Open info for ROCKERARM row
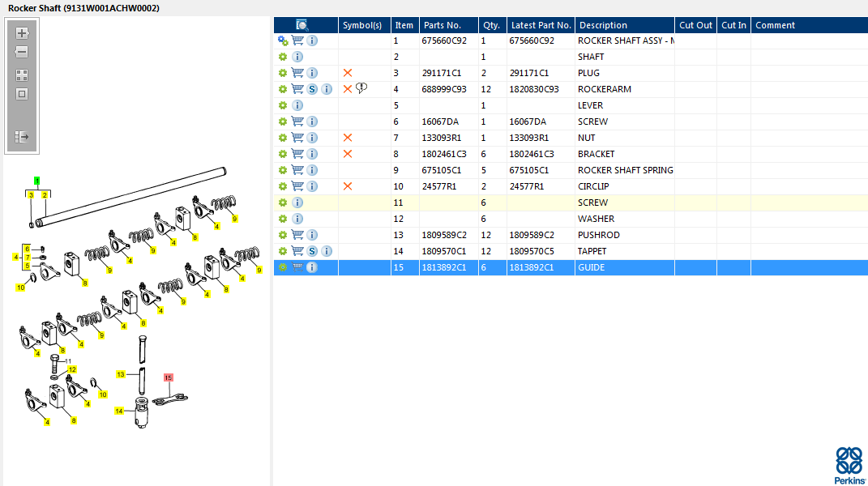The width and height of the screenshot is (868, 486). pos(327,89)
